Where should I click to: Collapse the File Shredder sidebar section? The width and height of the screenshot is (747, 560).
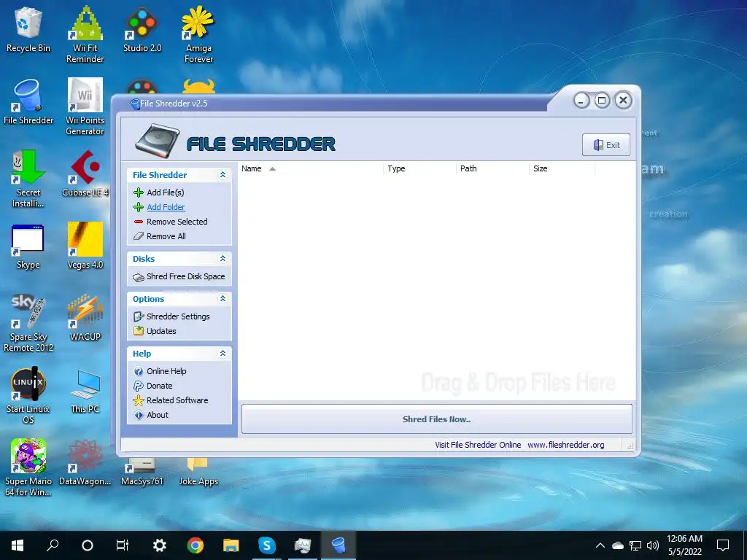[x=222, y=175]
